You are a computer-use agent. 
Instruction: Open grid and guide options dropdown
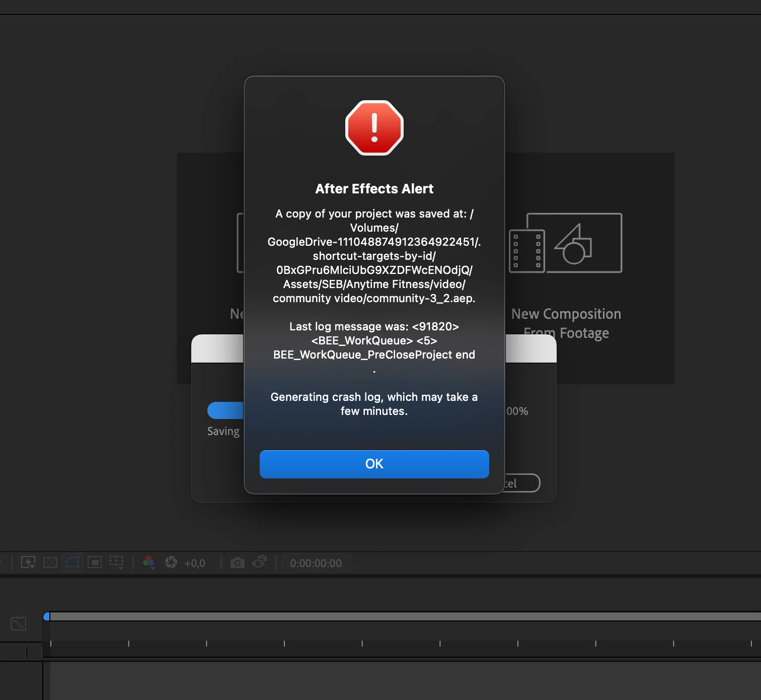tap(117, 563)
